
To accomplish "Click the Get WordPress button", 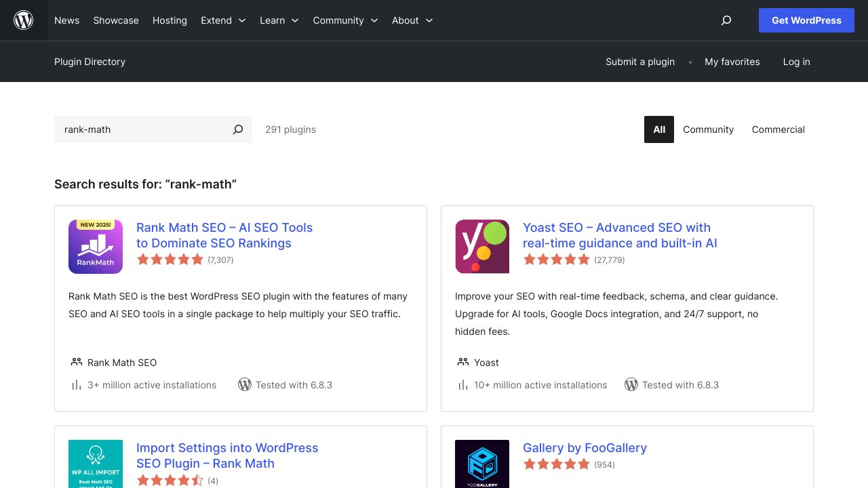I will [806, 20].
